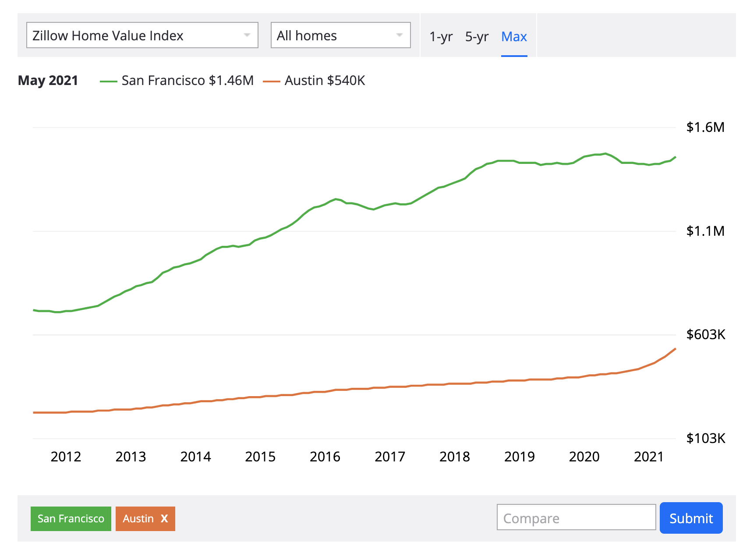750x560 pixels.
Task: Click the Austin $540K legend text
Action: coord(325,81)
